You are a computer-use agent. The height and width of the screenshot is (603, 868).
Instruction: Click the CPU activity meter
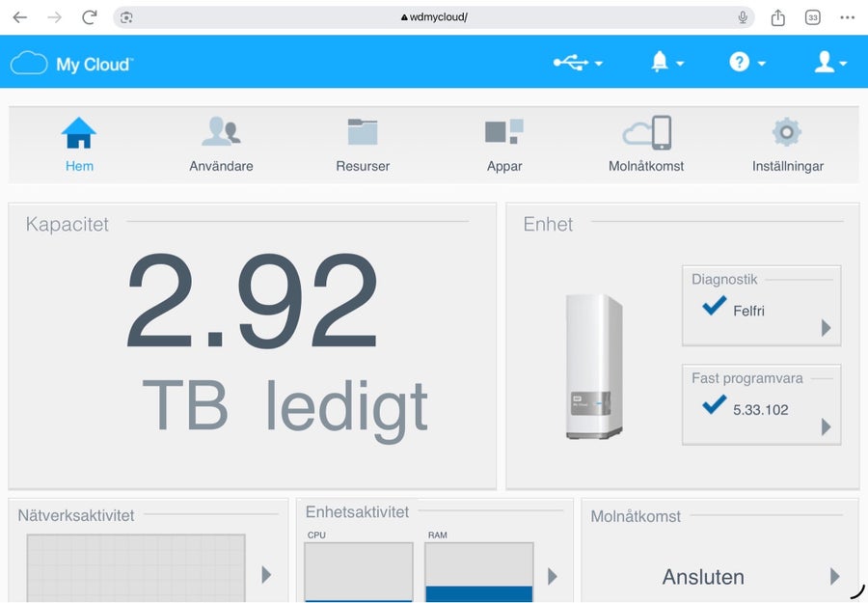click(359, 571)
